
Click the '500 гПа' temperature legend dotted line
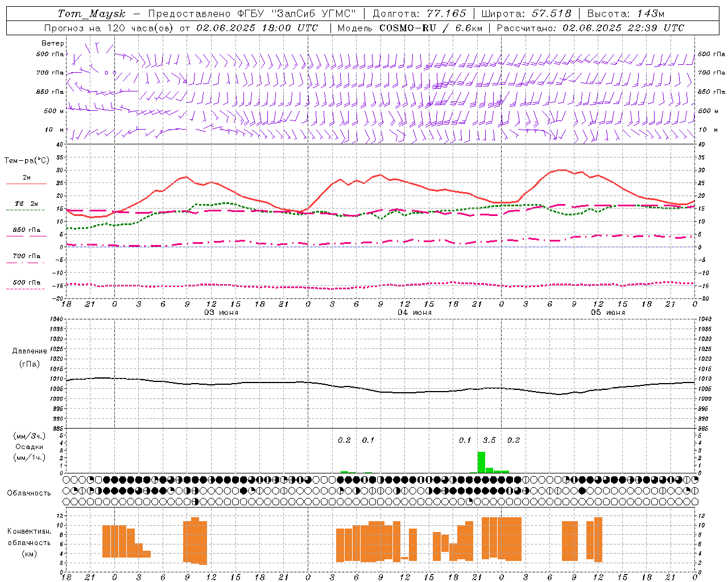25,289
